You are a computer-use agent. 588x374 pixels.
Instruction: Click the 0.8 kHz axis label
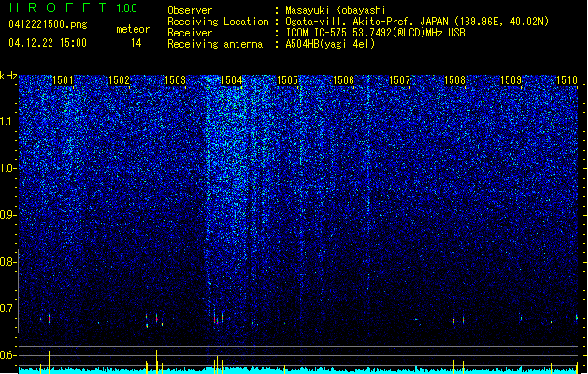click(x=7, y=262)
